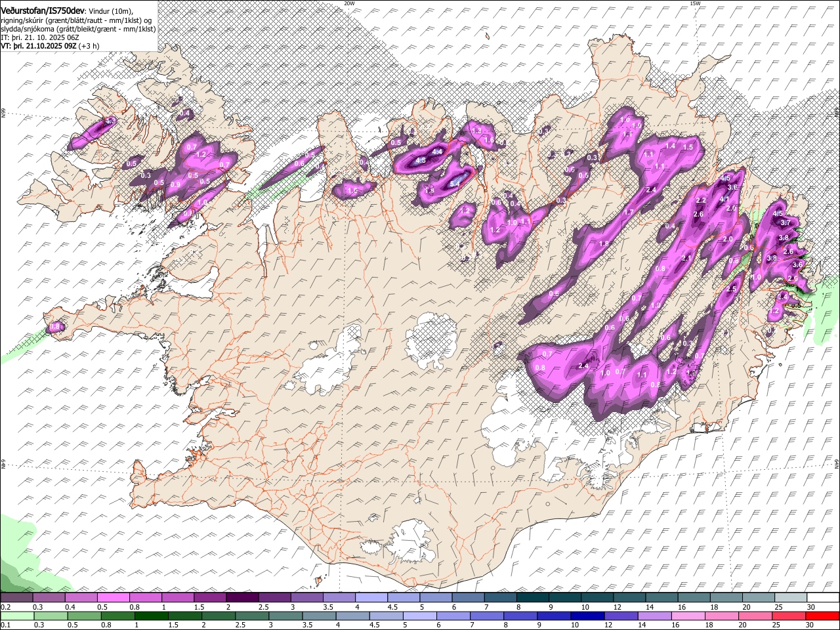The image size is (840, 630).
Task: Click the 'VT: þri. 21.10.2025 09Z (+3 h)' line
Action: pos(51,46)
